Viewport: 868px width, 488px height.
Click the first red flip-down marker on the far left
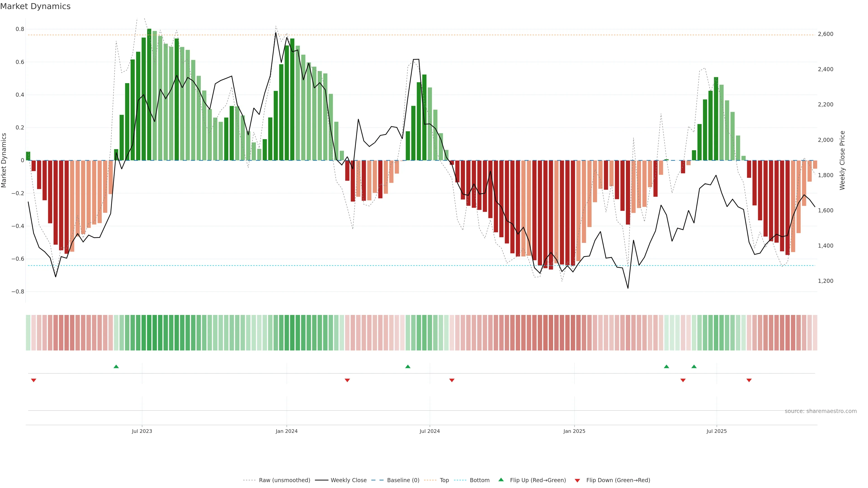click(33, 380)
